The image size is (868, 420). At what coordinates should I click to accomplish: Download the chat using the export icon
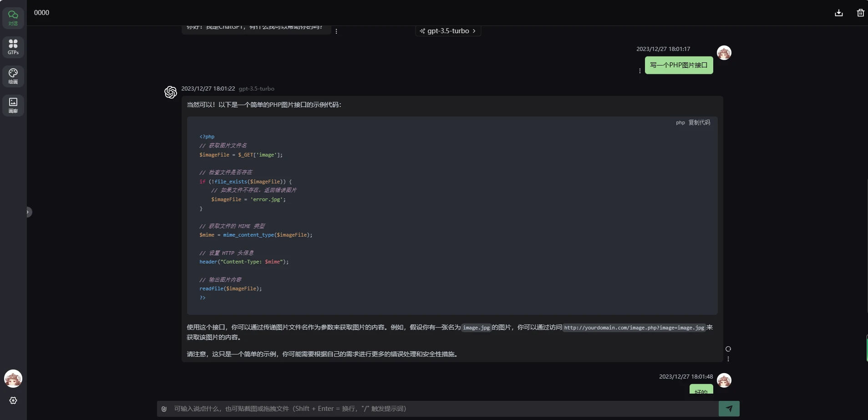839,13
